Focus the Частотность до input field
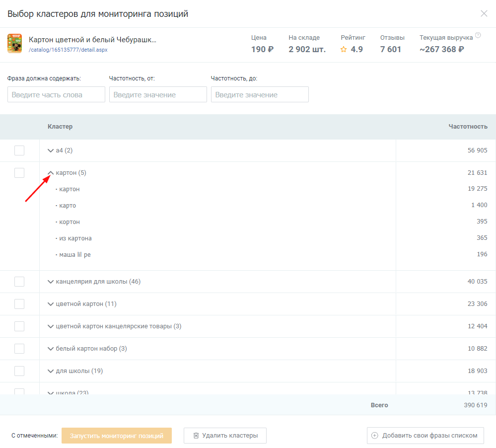Screen dimensions: 496x448 (x=260, y=95)
